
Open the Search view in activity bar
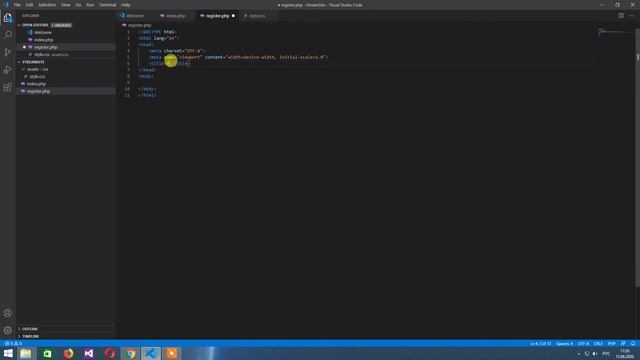(8, 35)
